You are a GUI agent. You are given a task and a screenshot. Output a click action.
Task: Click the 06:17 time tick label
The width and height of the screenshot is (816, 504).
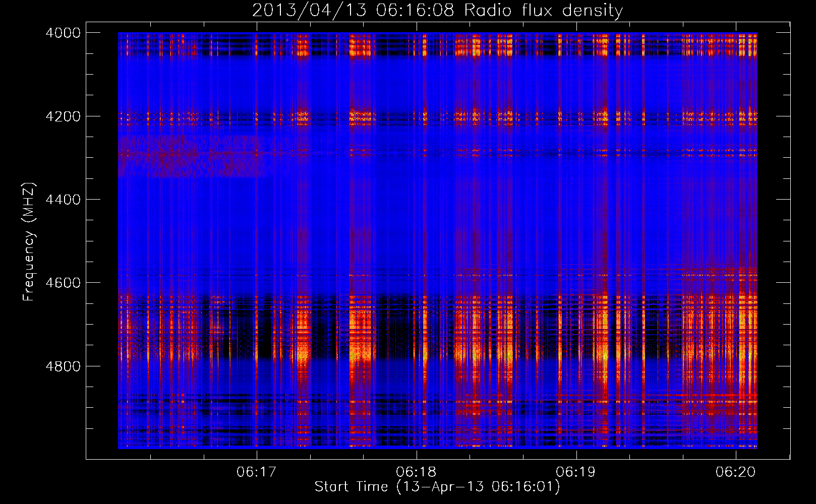point(257,472)
